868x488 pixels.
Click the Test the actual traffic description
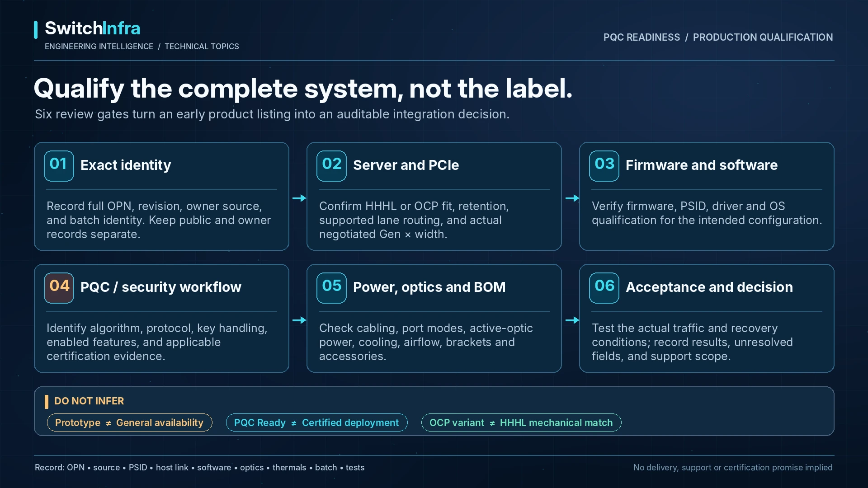(692, 342)
